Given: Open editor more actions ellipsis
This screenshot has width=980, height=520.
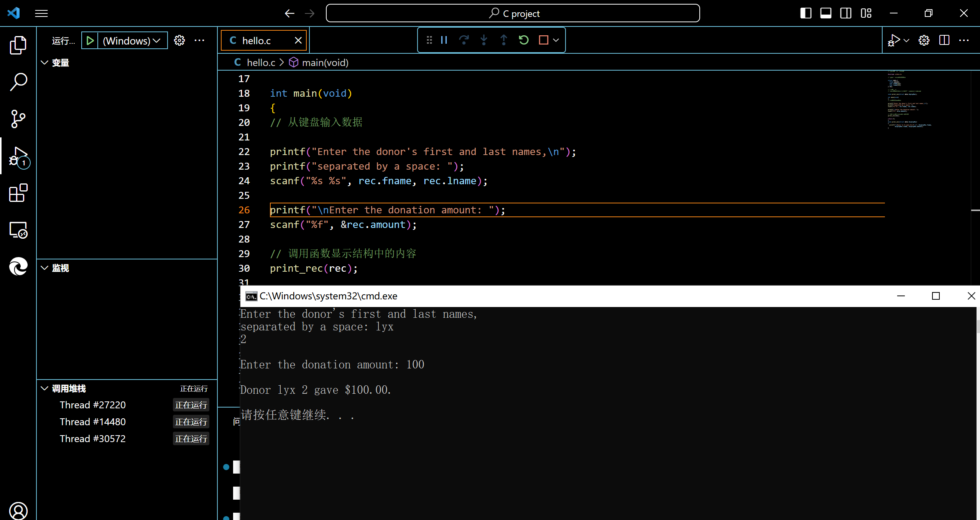Looking at the screenshot, I should click(x=964, y=40).
